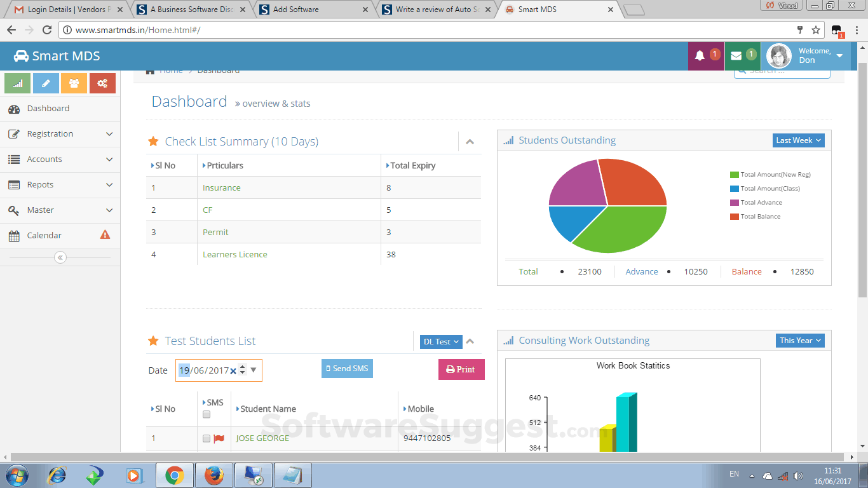Open the Last Week period dropdown
868x488 pixels.
point(799,140)
